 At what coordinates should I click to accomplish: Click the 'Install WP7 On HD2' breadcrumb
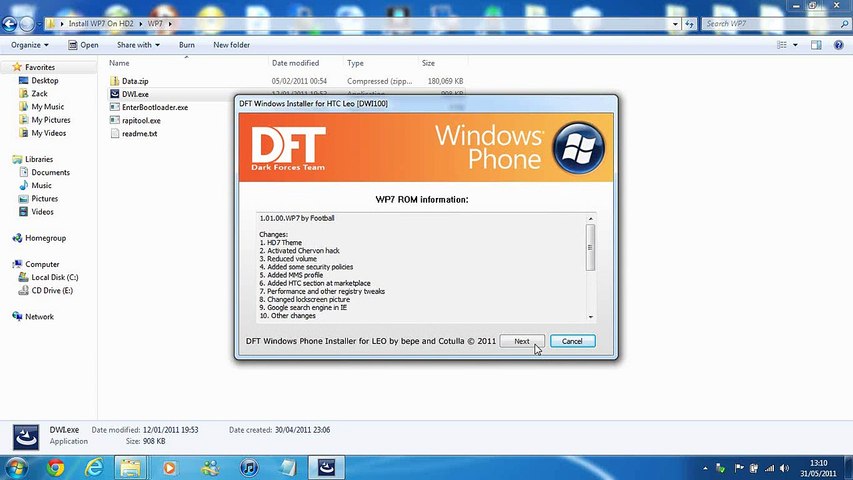tap(101, 24)
